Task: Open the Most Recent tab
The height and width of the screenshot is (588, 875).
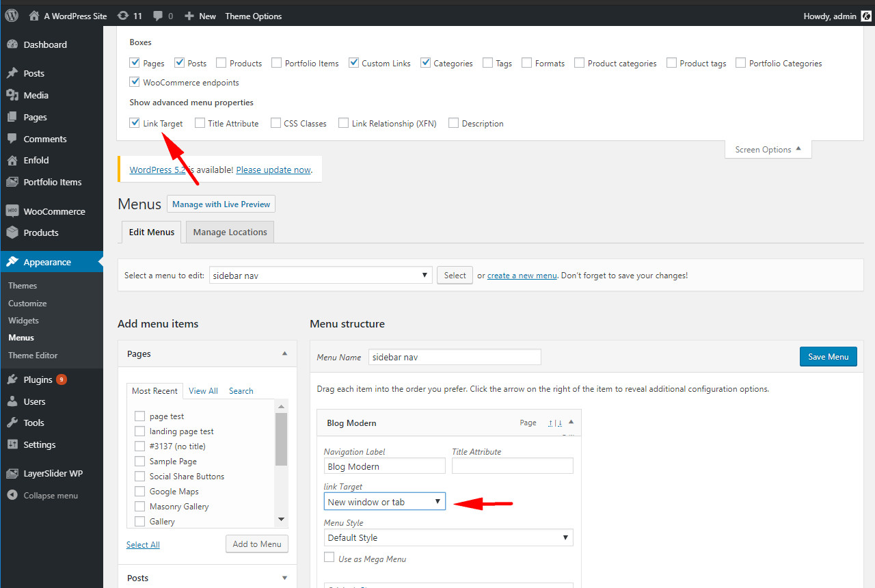Action: [155, 391]
